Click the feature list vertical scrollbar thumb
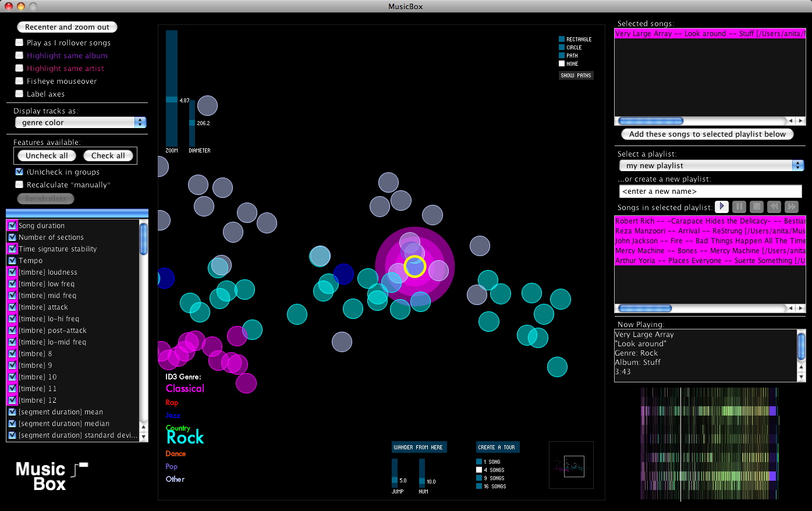The height and width of the screenshot is (511, 812). click(x=144, y=239)
